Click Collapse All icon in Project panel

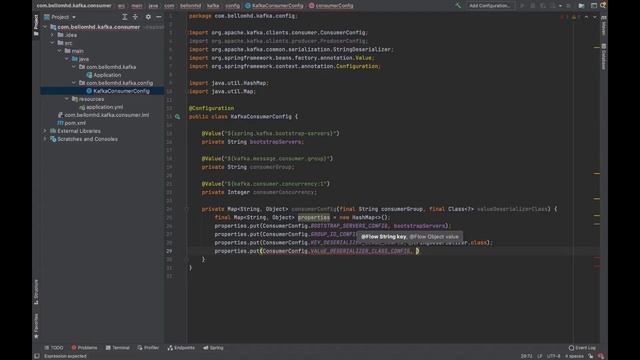click(x=135, y=17)
